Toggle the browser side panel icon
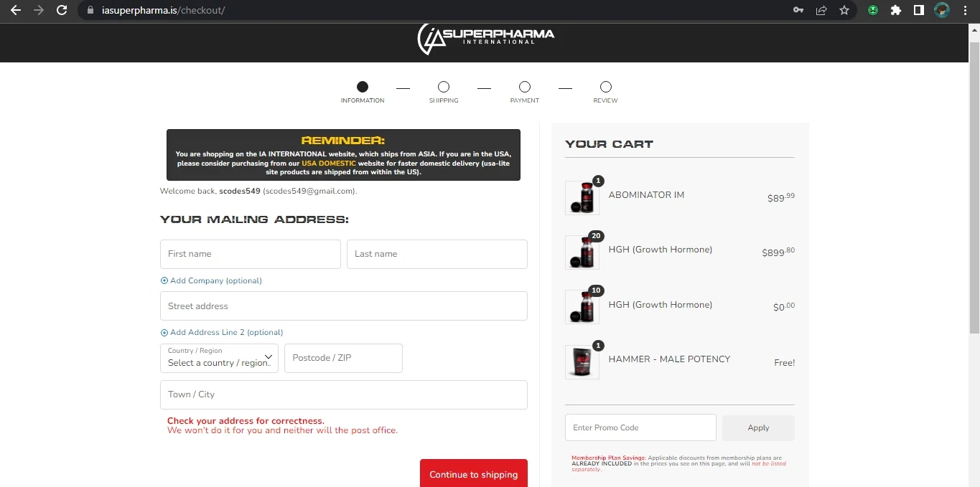This screenshot has height=487, width=980. [918, 10]
